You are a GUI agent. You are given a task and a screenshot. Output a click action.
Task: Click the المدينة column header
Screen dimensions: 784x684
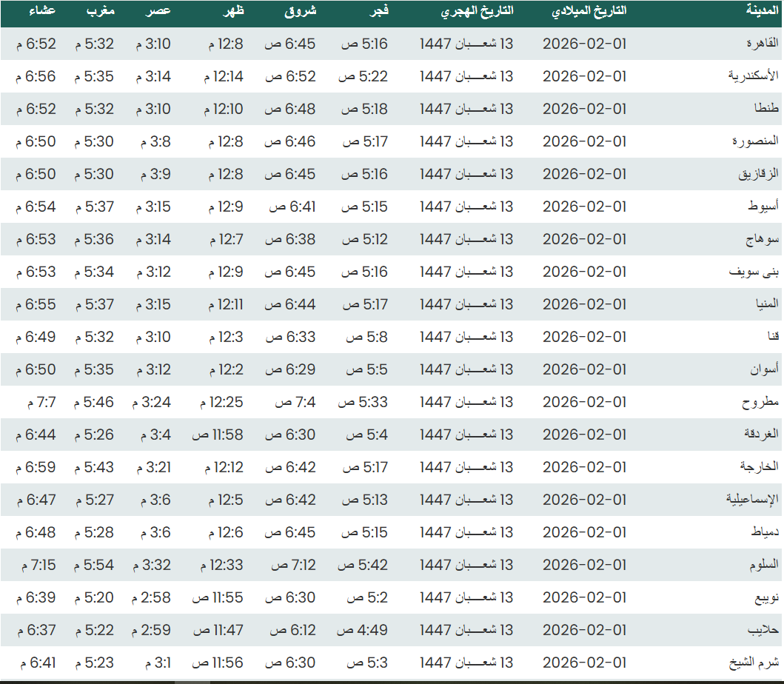[x=762, y=11]
